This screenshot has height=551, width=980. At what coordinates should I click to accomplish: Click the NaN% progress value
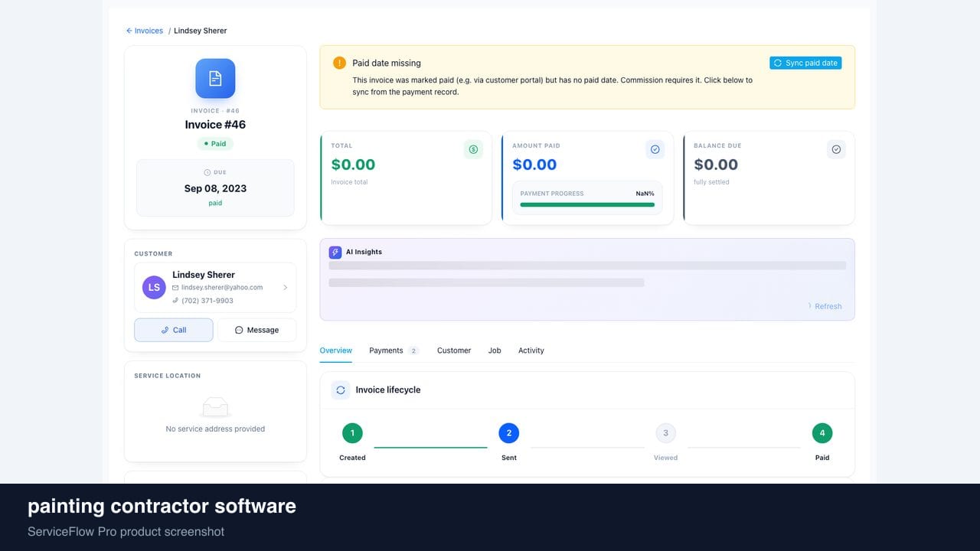[645, 194]
